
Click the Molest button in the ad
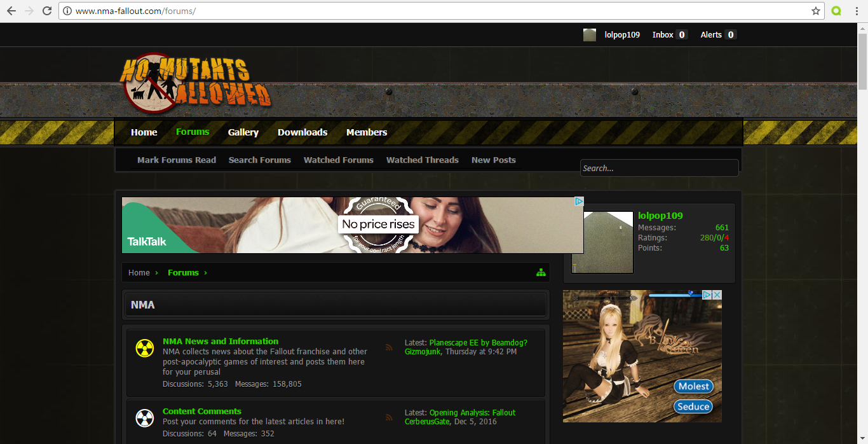[693, 386]
